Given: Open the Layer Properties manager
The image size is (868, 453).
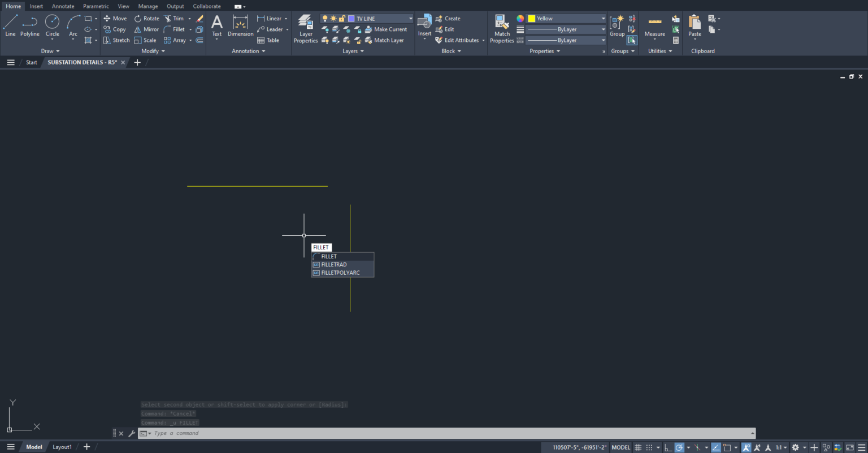Looking at the screenshot, I should [305, 28].
